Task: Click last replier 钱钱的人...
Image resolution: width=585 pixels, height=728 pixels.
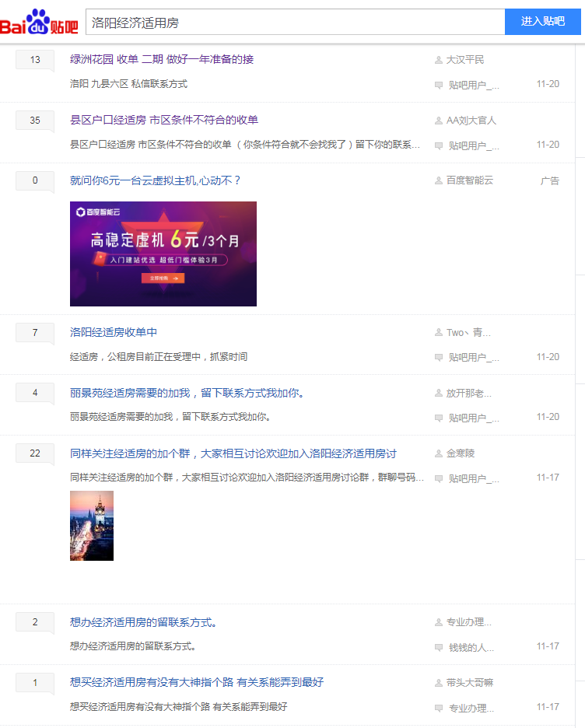Action: [x=471, y=647]
